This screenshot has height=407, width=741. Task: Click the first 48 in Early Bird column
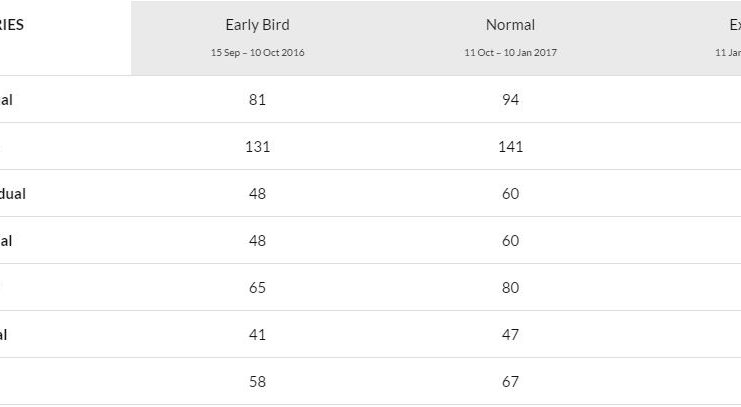point(258,194)
